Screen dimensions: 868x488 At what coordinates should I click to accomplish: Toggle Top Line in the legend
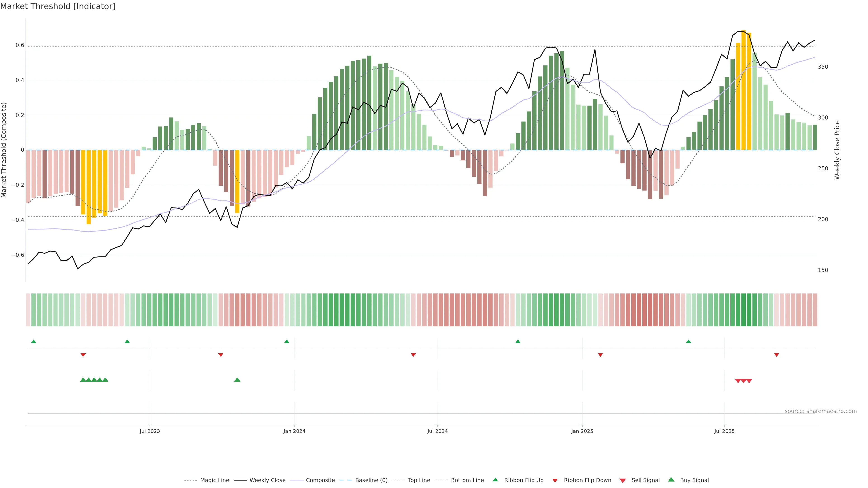[419, 480]
